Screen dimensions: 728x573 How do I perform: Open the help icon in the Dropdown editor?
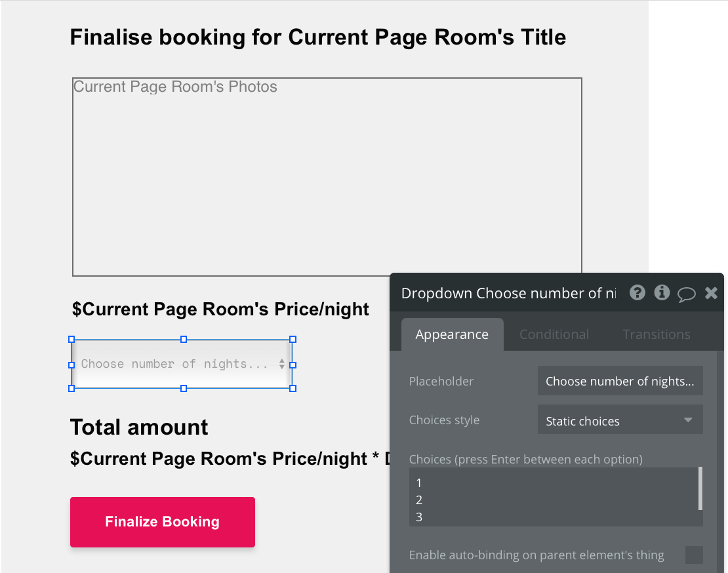tap(637, 292)
